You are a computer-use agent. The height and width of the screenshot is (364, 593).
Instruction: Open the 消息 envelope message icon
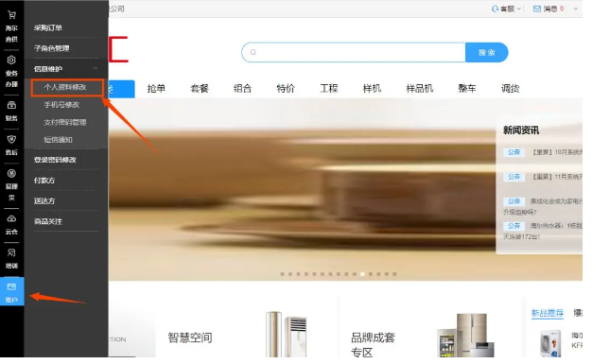[536, 9]
